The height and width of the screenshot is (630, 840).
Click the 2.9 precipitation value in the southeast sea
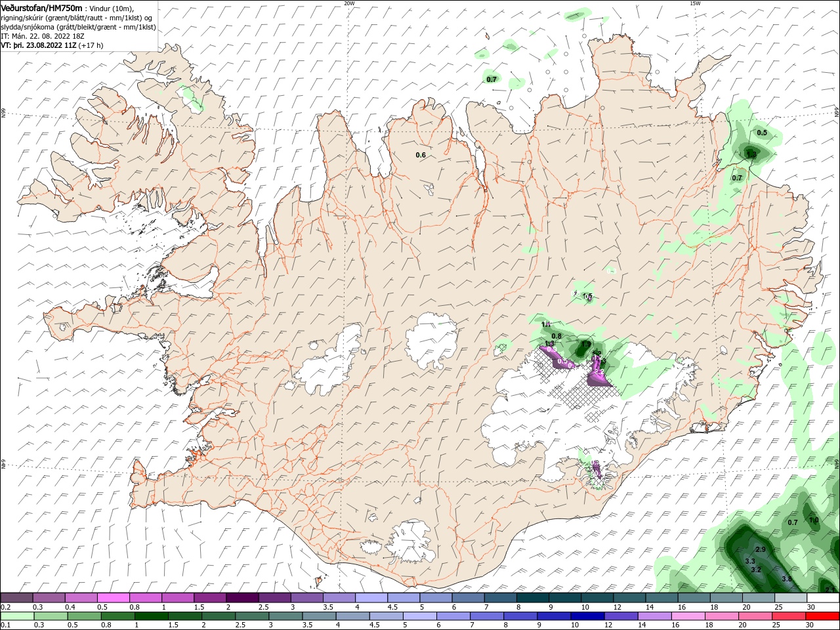(x=761, y=549)
